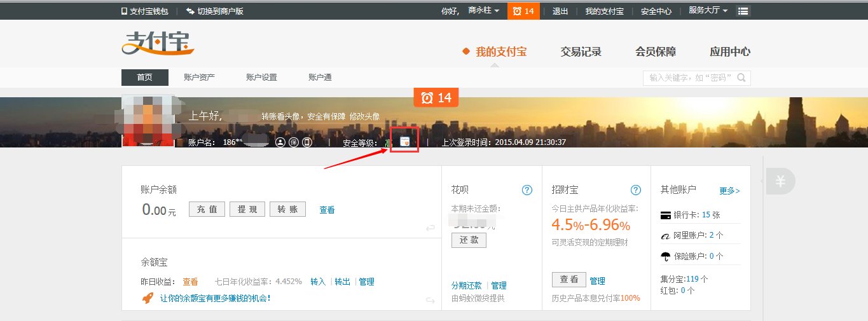
Task: Open the orange alarm 14 notification in the top bar
Action: [x=523, y=11]
